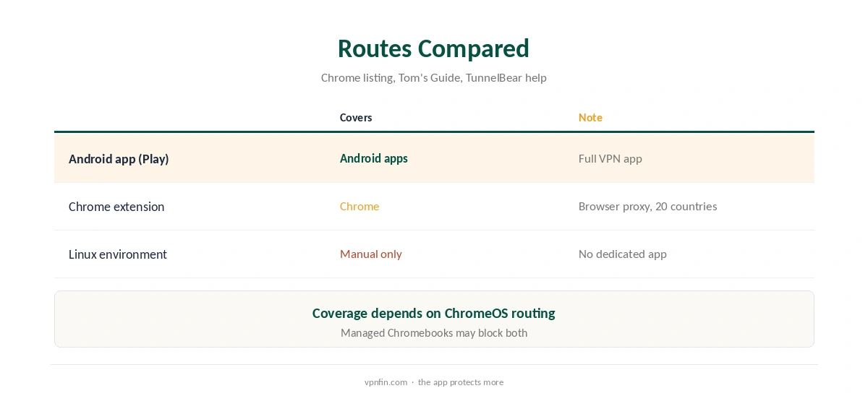Click the 'No dedicated app' note
Screen dimensions: 868x396
click(x=623, y=254)
